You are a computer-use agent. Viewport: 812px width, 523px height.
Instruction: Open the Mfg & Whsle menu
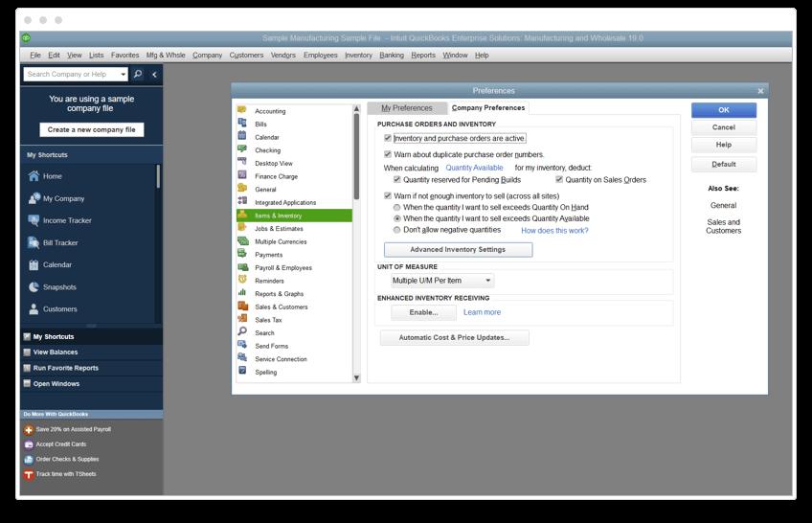point(166,55)
